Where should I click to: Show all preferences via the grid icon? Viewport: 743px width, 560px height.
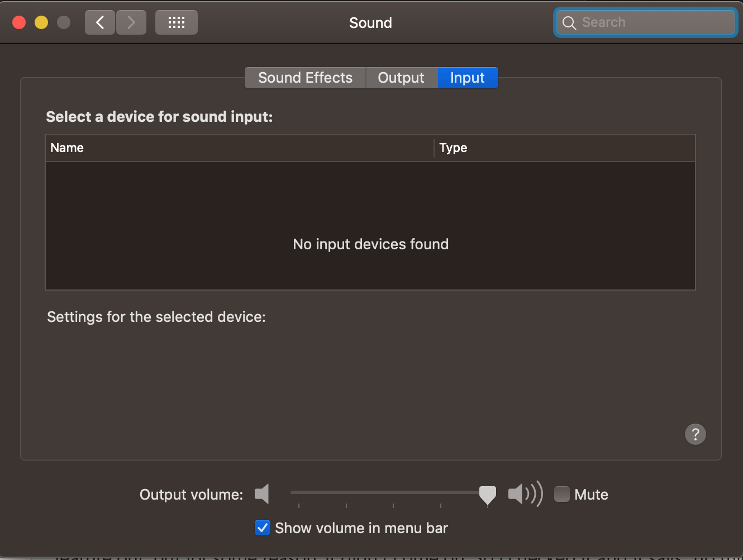(x=177, y=22)
